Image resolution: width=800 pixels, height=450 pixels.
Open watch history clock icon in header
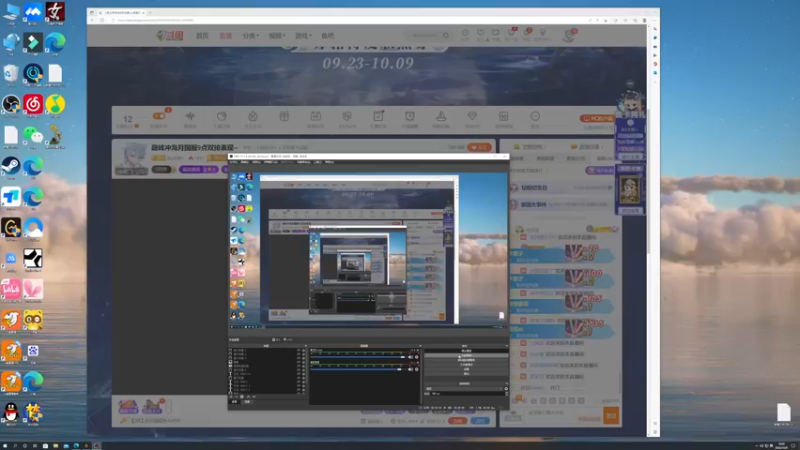(465, 33)
